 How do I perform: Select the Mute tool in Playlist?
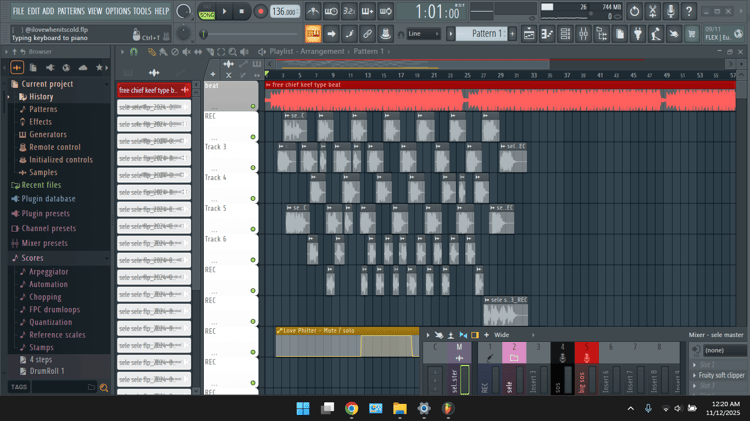pos(187,52)
